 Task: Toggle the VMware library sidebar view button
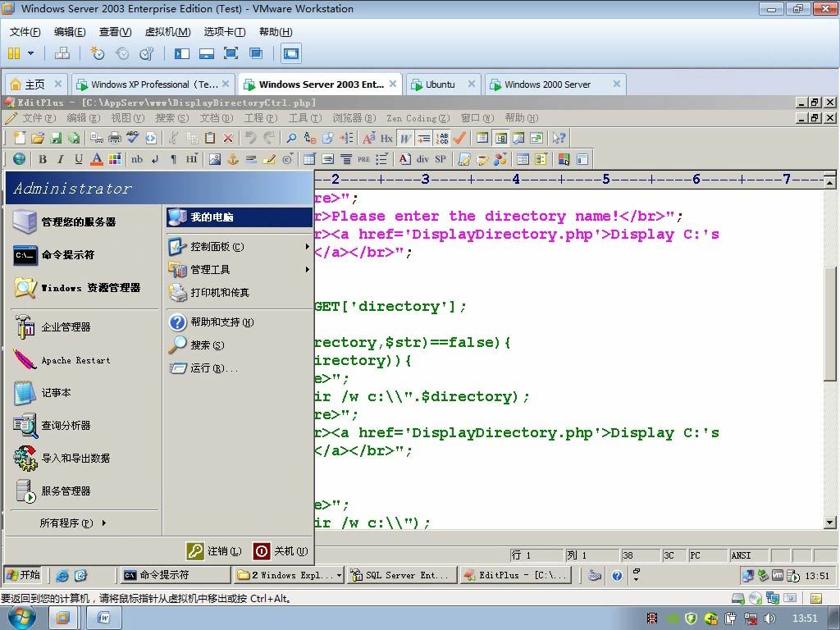(181, 53)
